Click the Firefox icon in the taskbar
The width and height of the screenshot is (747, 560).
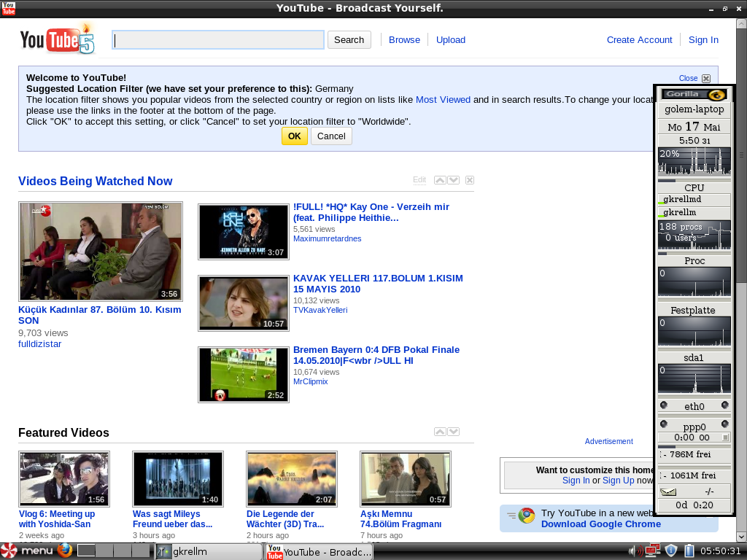(64, 551)
